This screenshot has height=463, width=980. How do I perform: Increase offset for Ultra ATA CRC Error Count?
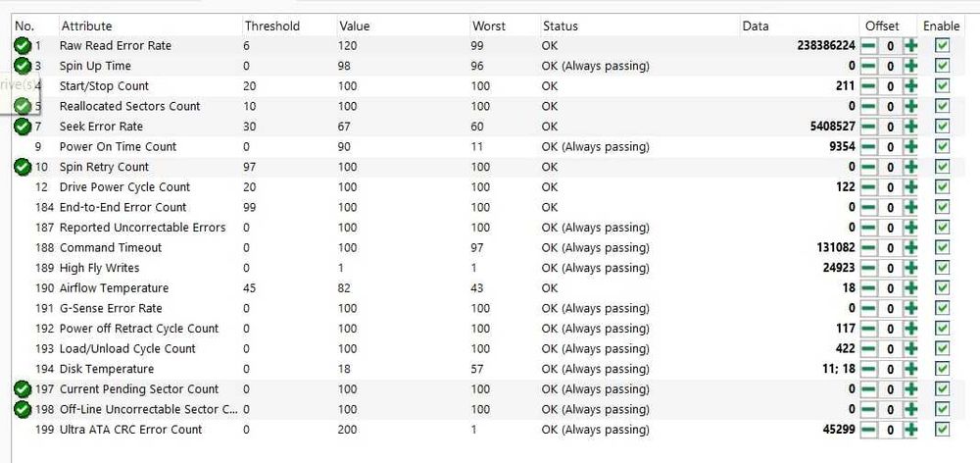coord(910,430)
